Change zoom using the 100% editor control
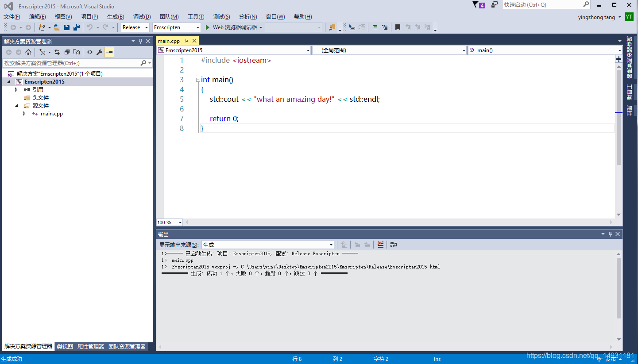 [169, 222]
